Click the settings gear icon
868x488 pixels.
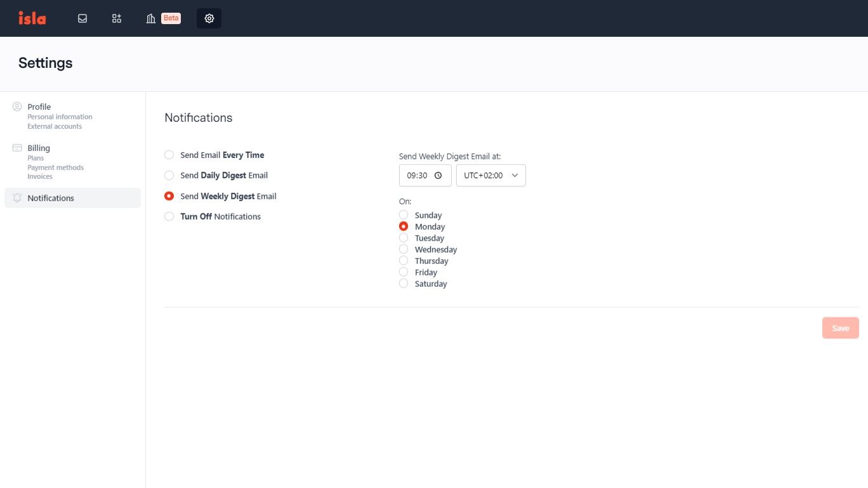209,18
